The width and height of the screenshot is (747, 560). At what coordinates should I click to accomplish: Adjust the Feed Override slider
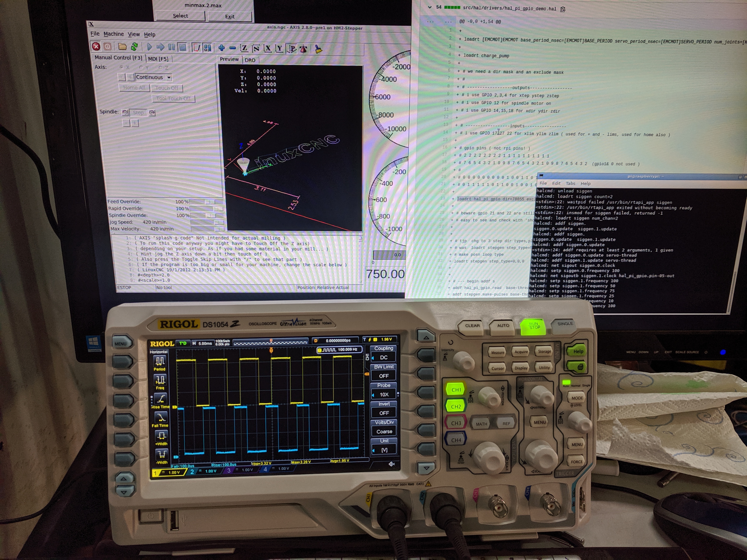[206, 202]
